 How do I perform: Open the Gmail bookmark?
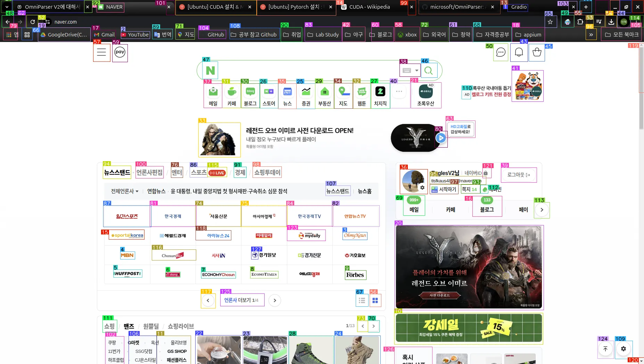[104, 35]
